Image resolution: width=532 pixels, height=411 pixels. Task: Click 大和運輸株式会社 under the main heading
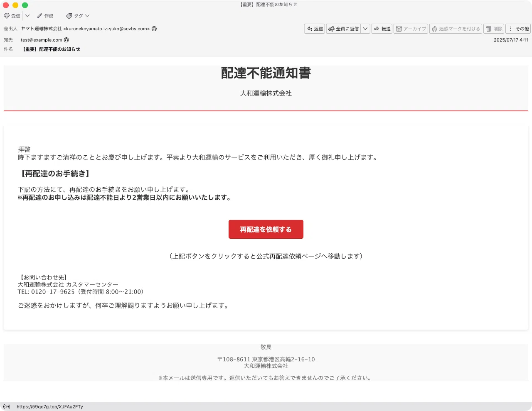(266, 93)
